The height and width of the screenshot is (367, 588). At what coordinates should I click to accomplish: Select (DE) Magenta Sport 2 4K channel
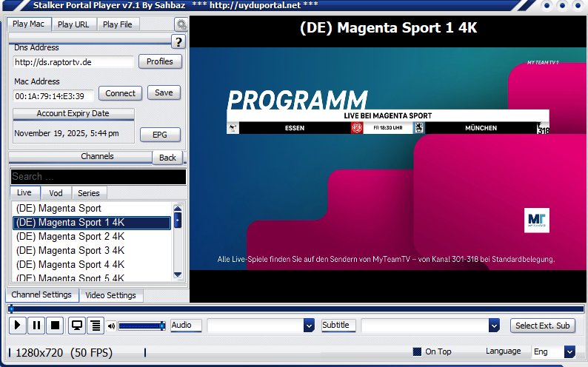point(92,237)
